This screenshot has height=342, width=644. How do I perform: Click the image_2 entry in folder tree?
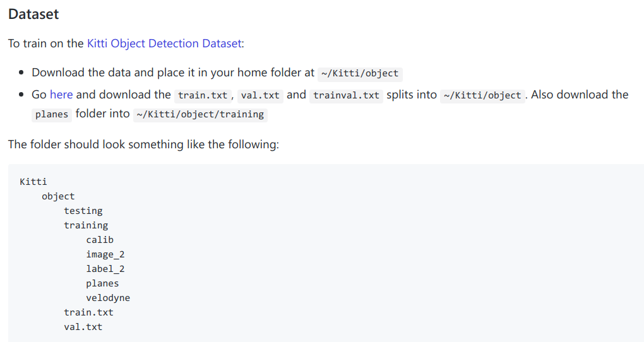point(105,254)
